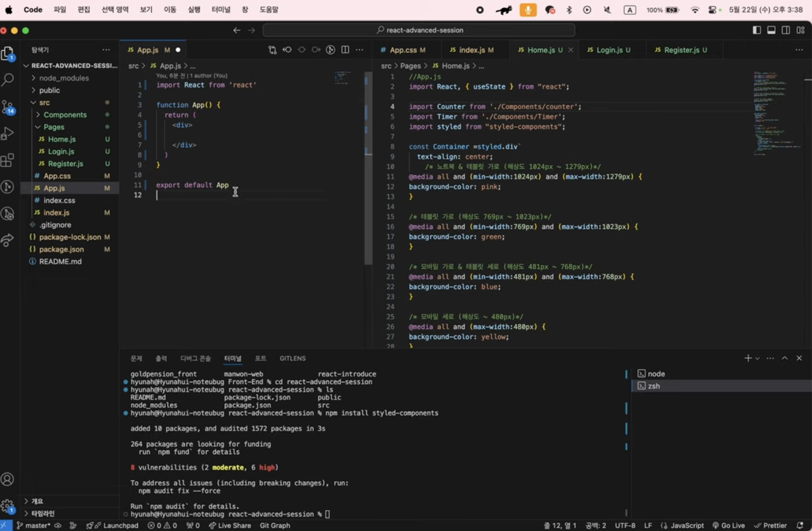
Task: Click UTF-8 encoding in status bar
Action: tap(625, 526)
